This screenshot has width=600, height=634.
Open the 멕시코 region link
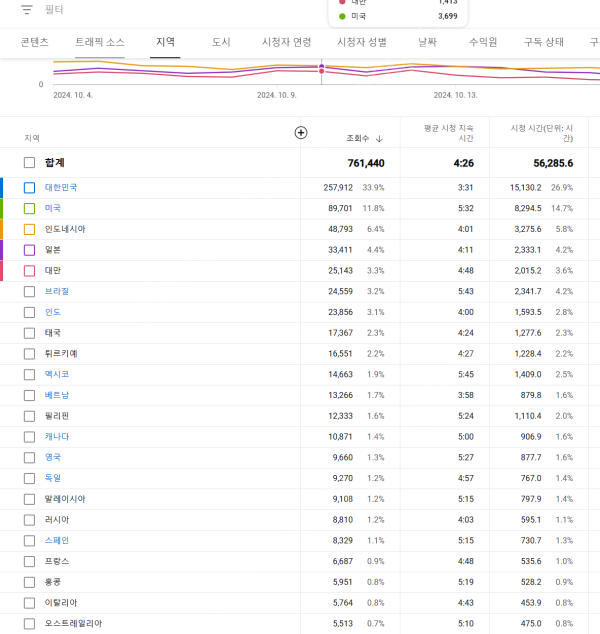click(x=57, y=374)
